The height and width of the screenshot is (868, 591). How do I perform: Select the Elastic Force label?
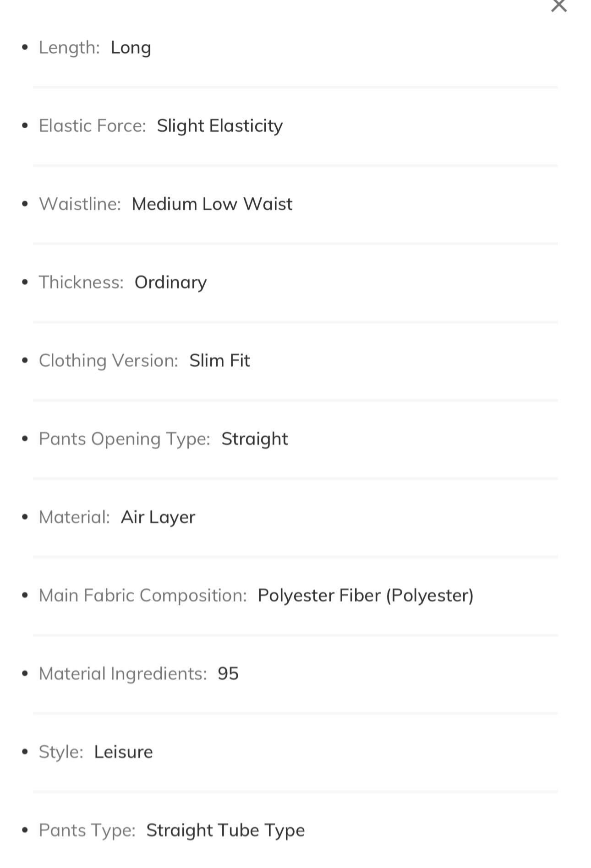93,125
